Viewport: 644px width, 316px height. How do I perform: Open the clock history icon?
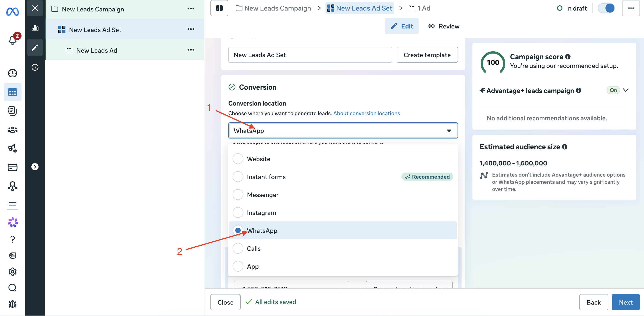coord(35,67)
